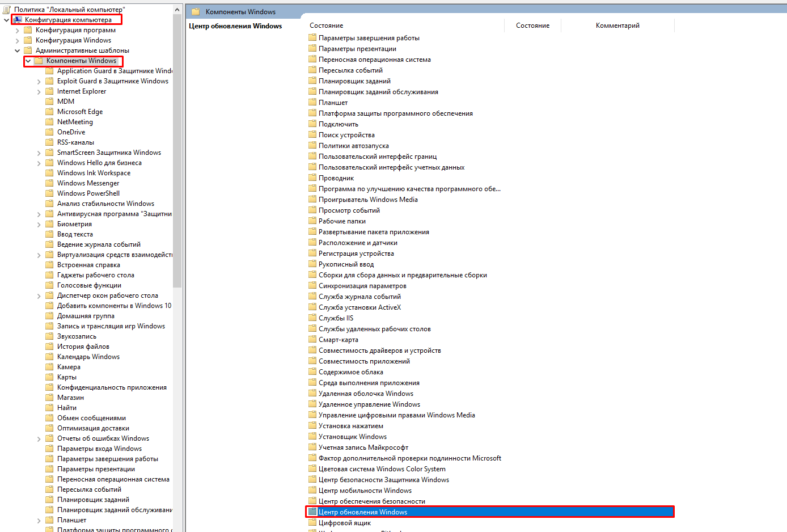Select Windows Messenger in tree
This screenshot has height=532, width=787.
pos(88,183)
